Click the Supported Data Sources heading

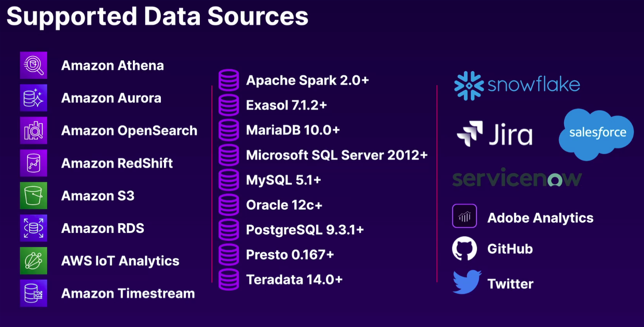[157, 17]
